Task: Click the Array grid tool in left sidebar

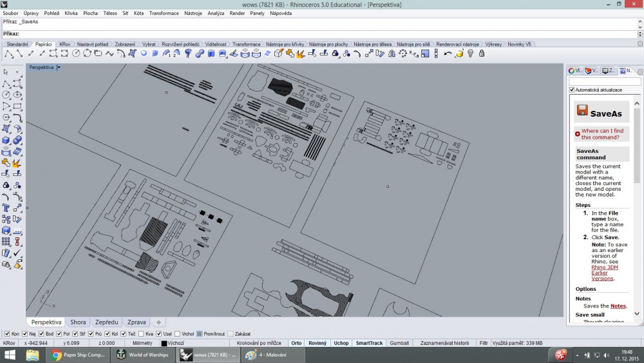Action: coord(6,242)
